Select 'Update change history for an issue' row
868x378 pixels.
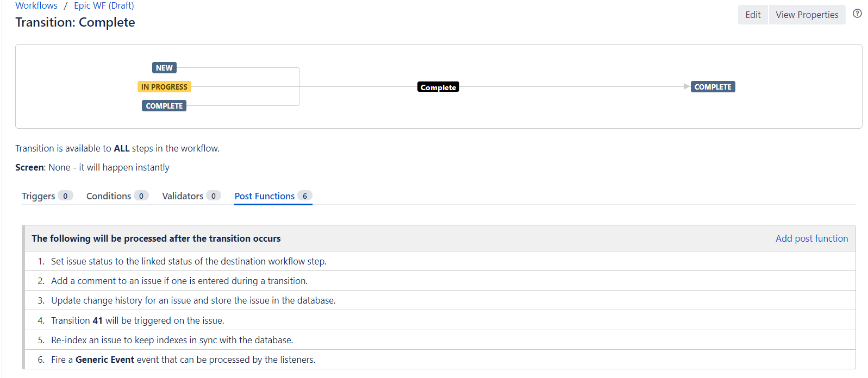tap(440, 300)
